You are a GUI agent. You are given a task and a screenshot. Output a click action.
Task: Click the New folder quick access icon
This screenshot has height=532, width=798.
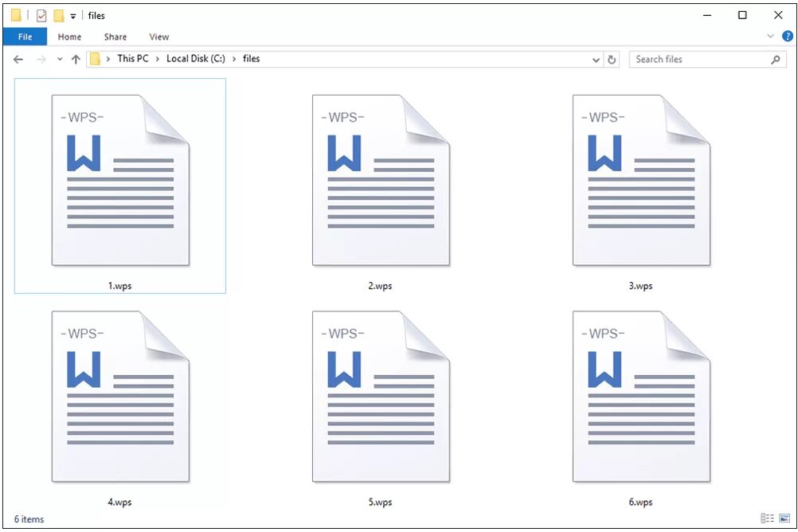[x=59, y=16]
